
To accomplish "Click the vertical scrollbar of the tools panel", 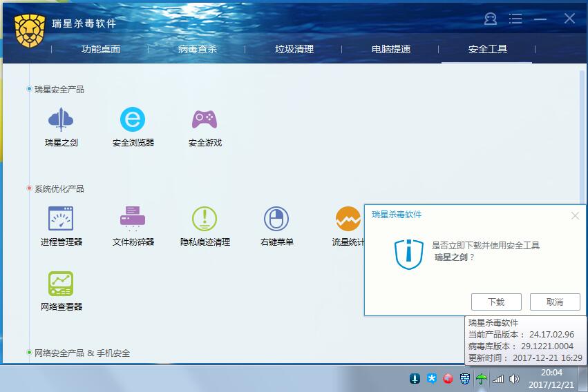I will [x=582, y=137].
